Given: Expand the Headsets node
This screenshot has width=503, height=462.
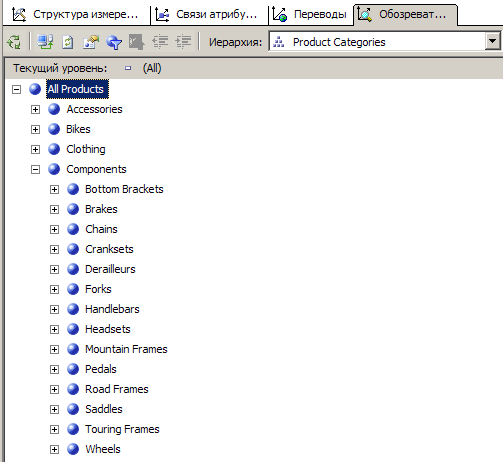Looking at the screenshot, I should (x=54, y=329).
